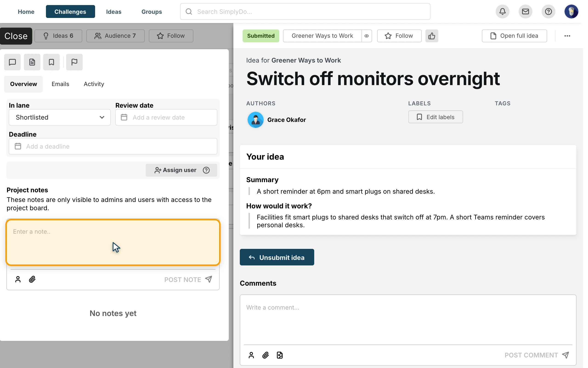
Task: Open the three-dot more options menu
Action: pos(567,36)
